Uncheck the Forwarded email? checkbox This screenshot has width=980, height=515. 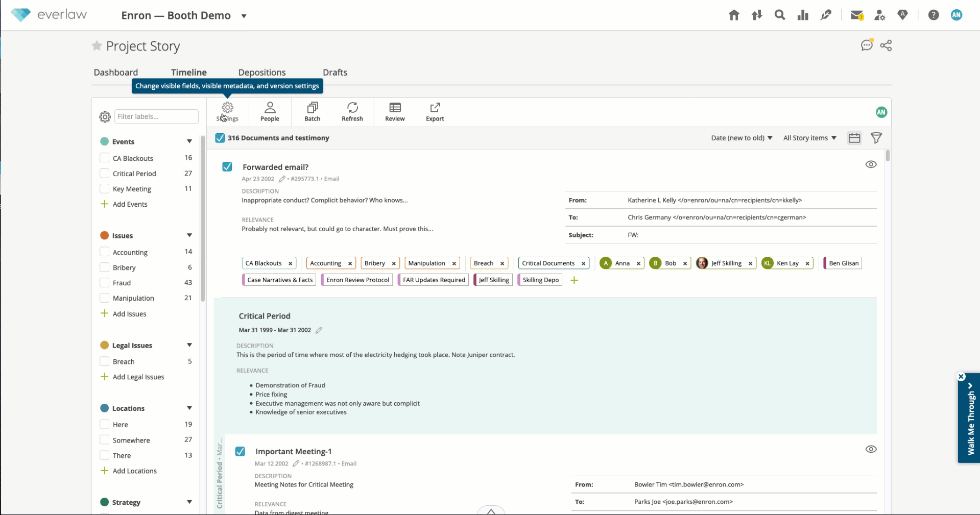(x=227, y=167)
